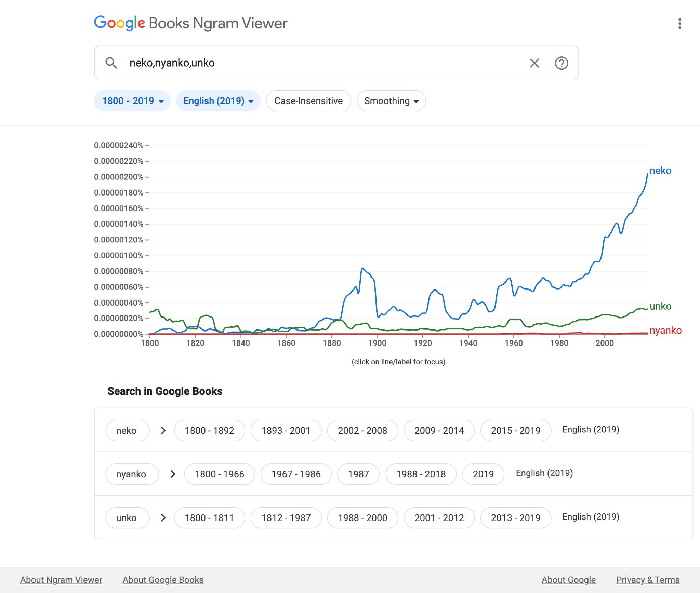This screenshot has height=593, width=700.
Task: Click the blue neko peak near 1893
Action: pyautogui.click(x=362, y=269)
